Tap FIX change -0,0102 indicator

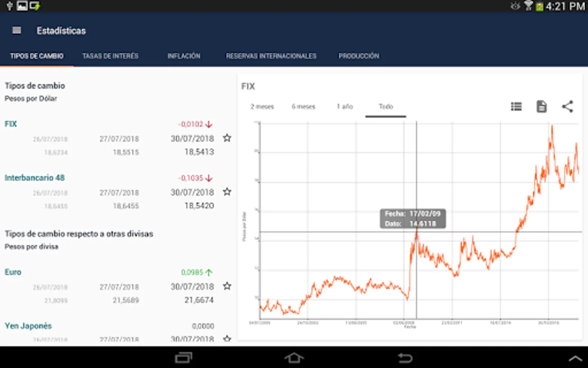tap(195, 124)
